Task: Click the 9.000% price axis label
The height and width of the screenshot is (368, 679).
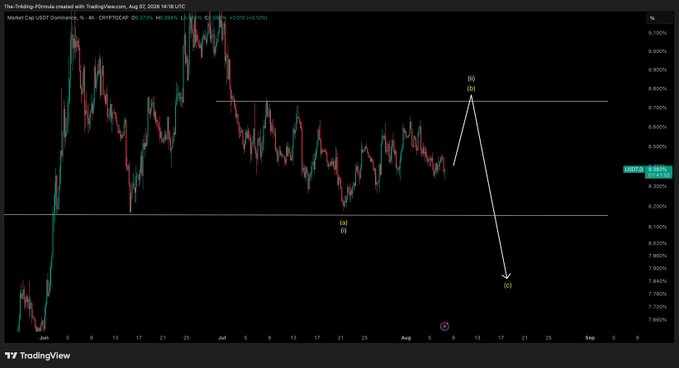Action: 657,51
